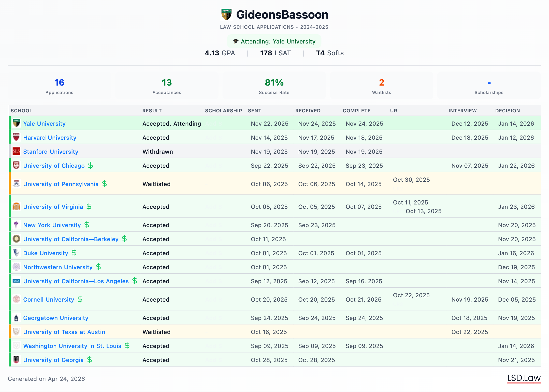Click the UCLA logo icon
This screenshot has height=392, width=549.
click(16, 281)
